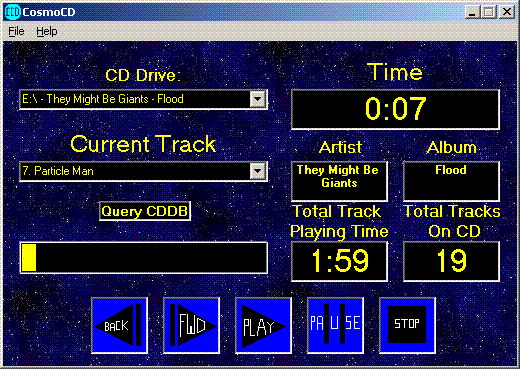This screenshot has height=369, width=520.
Task: Stop playback with the STOP button
Action: click(407, 325)
